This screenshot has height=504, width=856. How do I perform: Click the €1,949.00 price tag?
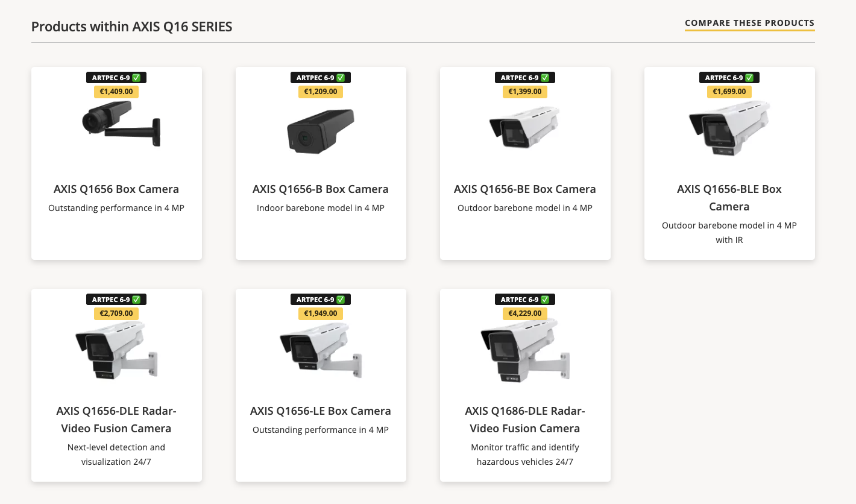pyautogui.click(x=321, y=313)
